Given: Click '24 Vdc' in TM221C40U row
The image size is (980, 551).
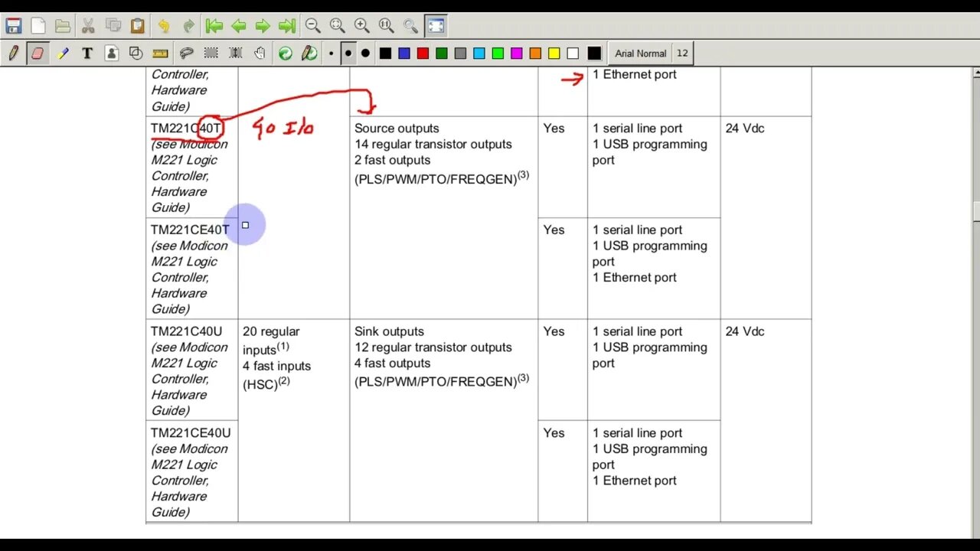Looking at the screenshot, I should click(x=745, y=331).
